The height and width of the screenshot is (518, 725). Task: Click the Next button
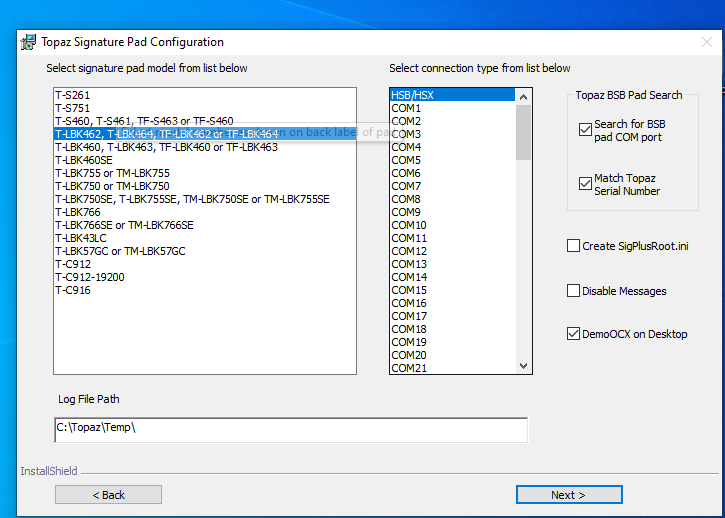coord(568,495)
